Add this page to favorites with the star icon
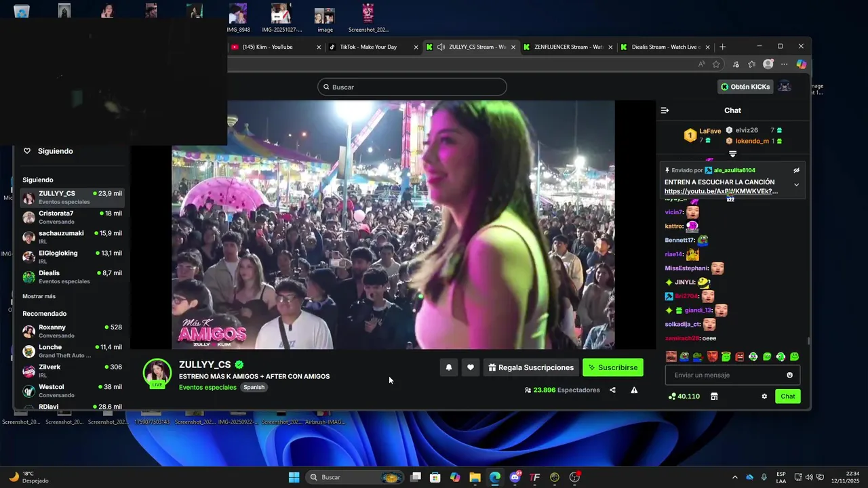This screenshot has height=488, width=868. [x=716, y=64]
